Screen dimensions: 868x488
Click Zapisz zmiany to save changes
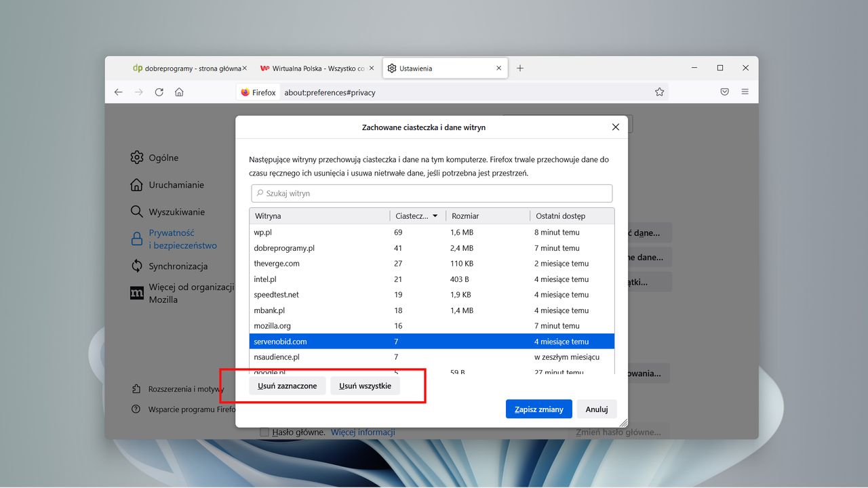coord(538,409)
